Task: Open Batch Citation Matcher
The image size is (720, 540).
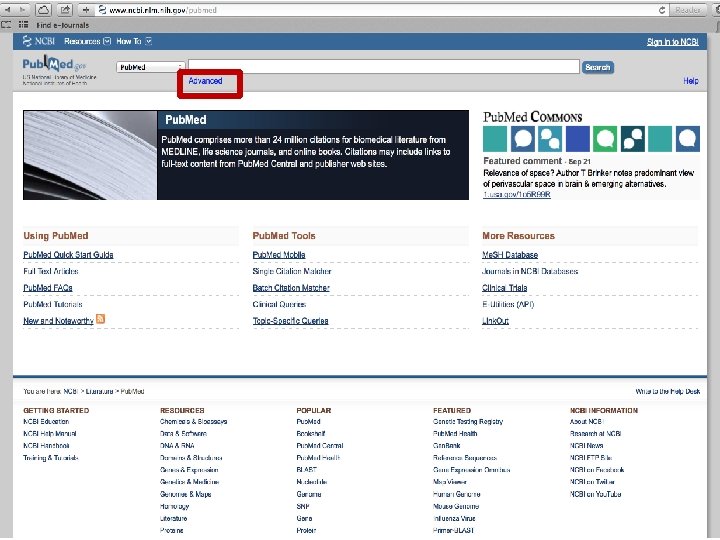Action: (x=291, y=287)
